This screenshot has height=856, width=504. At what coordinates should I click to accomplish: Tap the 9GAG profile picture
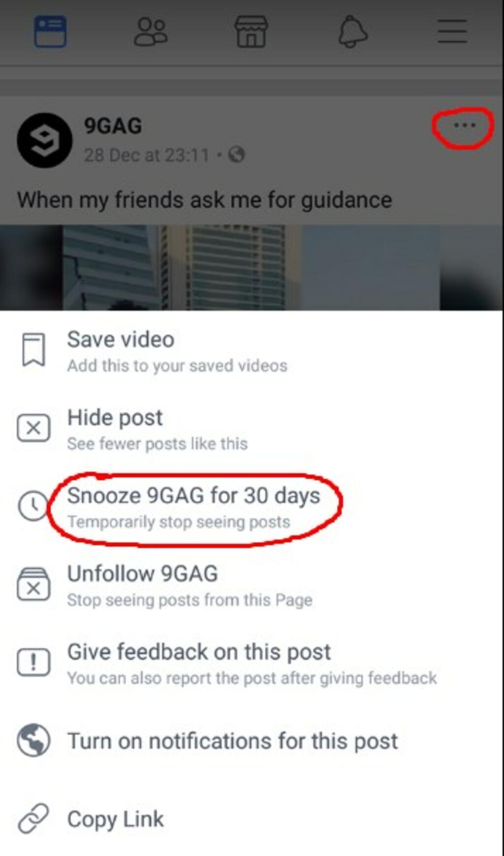click(45, 140)
